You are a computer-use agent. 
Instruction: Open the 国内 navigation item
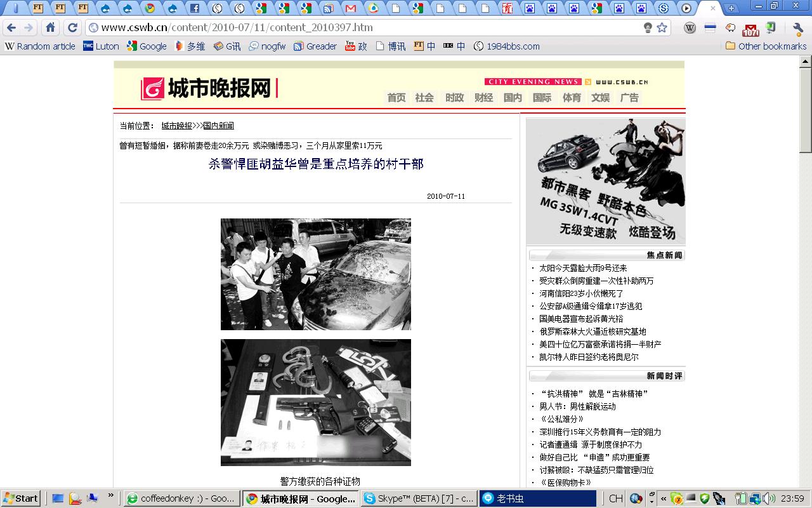(513, 97)
